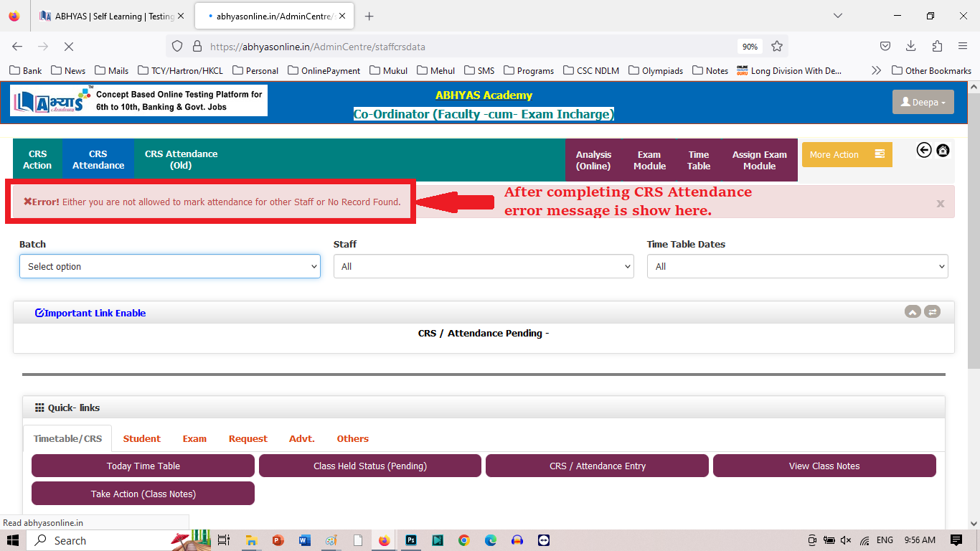Image resolution: width=980 pixels, height=551 pixels.
Task: Open the Time Table Dates dropdown
Action: point(797,266)
